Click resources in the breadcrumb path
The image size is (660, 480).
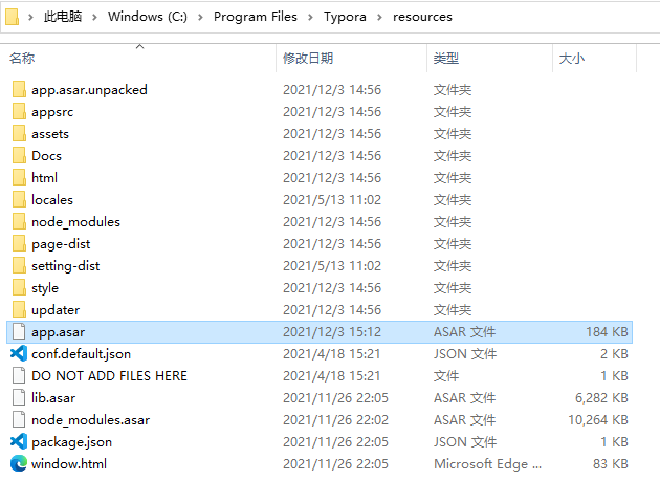[423, 17]
